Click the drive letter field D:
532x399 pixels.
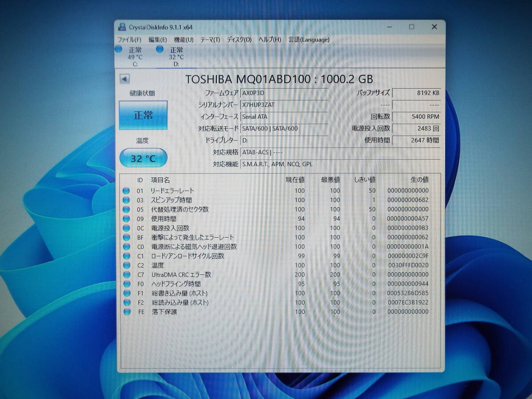284,140
